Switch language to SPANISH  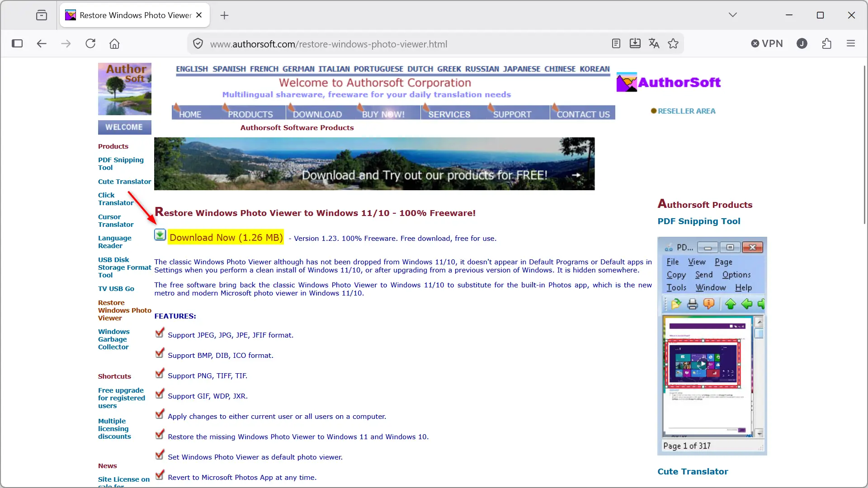229,69
